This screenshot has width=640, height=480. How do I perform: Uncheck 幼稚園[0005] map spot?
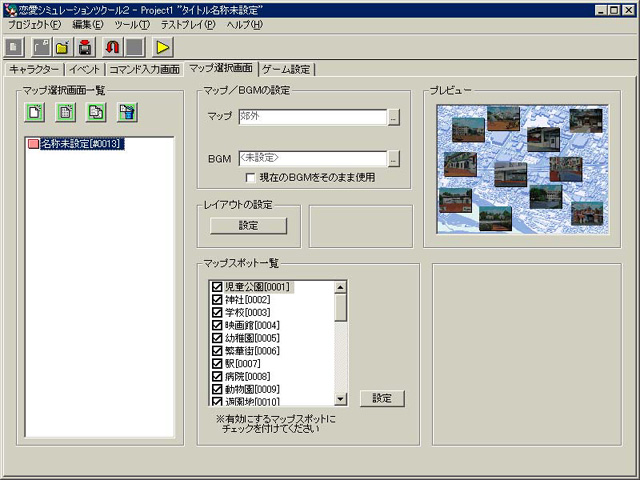click(x=217, y=338)
